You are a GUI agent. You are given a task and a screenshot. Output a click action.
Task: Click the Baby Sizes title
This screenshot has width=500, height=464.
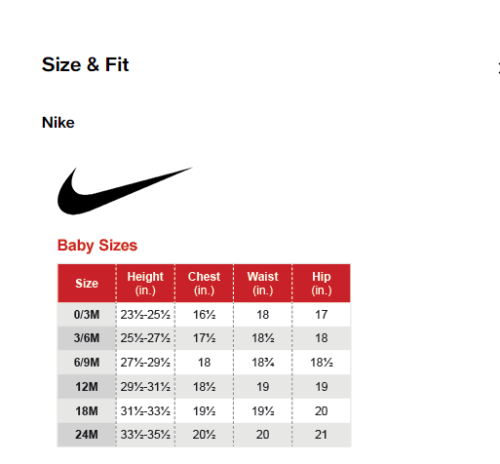[x=97, y=245]
